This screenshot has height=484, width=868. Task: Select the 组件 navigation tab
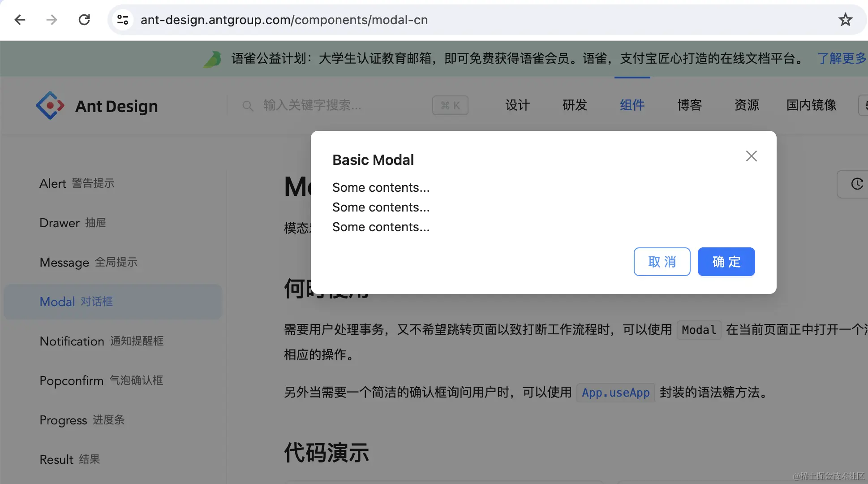pyautogui.click(x=632, y=105)
